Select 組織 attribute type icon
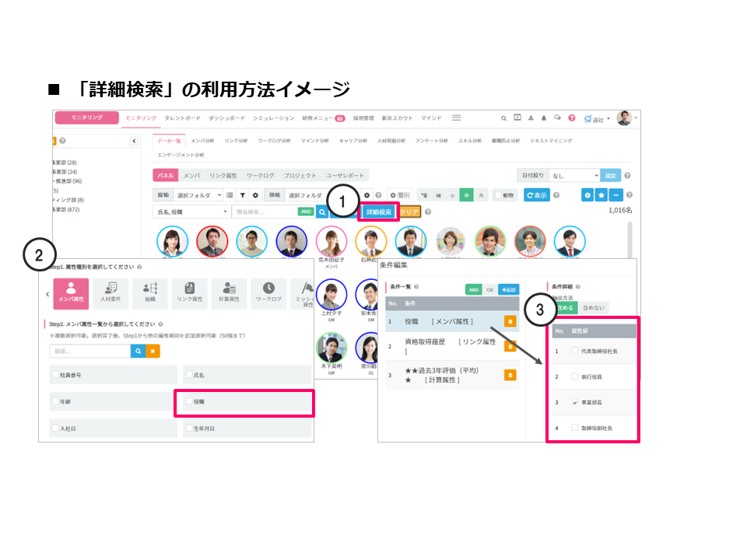 pyautogui.click(x=150, y=294)
